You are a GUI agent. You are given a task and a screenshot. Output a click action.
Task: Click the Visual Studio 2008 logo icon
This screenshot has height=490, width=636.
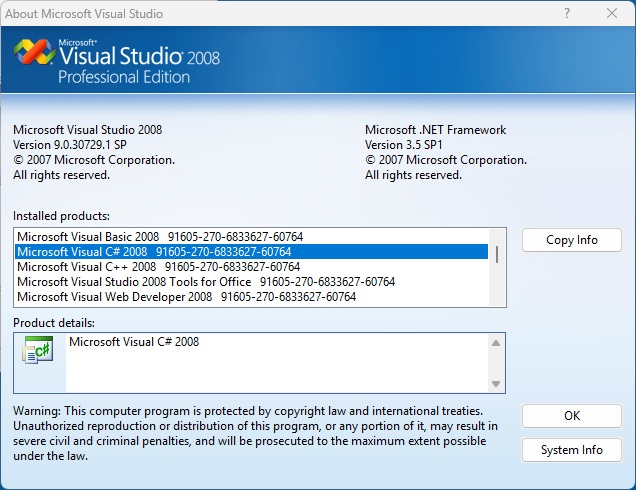(x=34, y=52)
